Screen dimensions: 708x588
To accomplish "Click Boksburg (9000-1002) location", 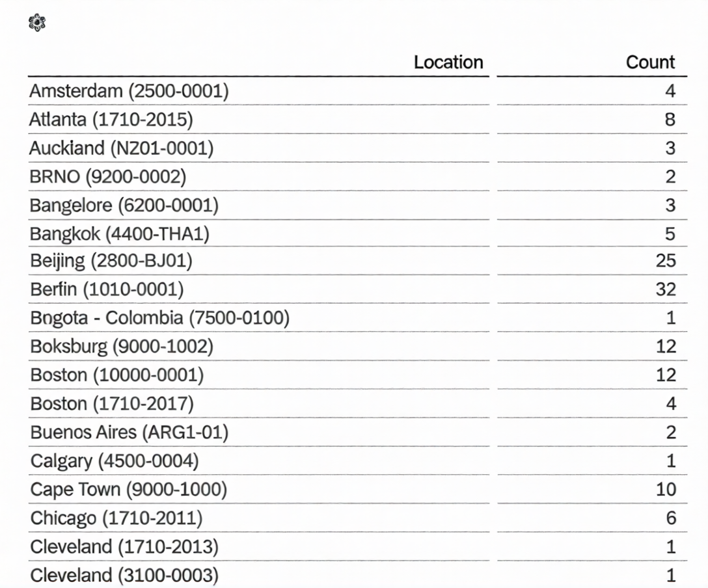I will tap(122, 347).
